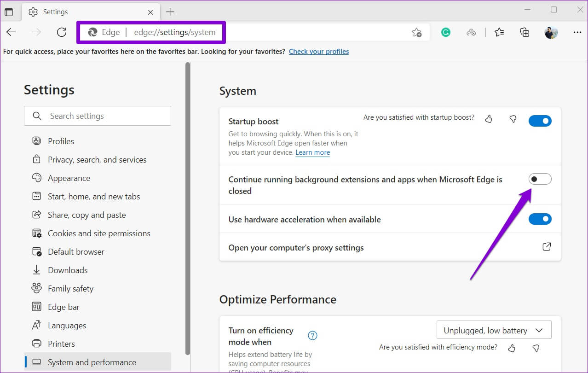Viewport: 588px width, 373px height.
Task: Select System and performance section
Action: tap(98, 362)
